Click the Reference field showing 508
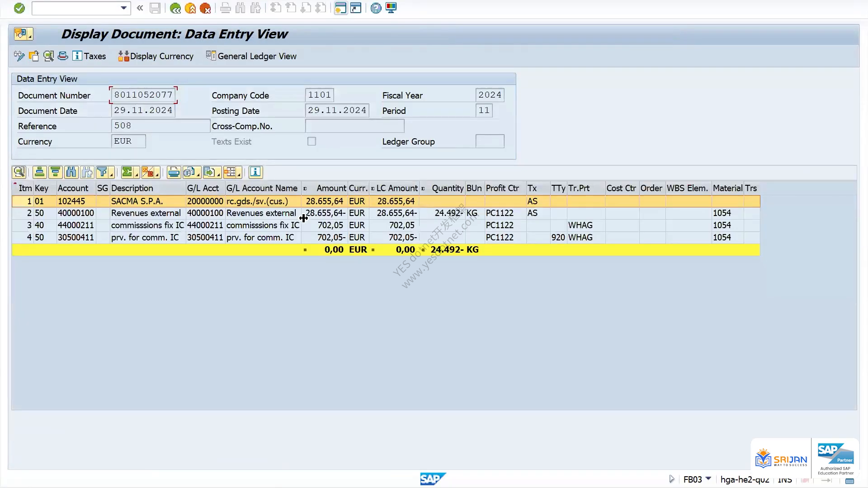This screenshot has height=488, width=868. [x=160, y=126]
